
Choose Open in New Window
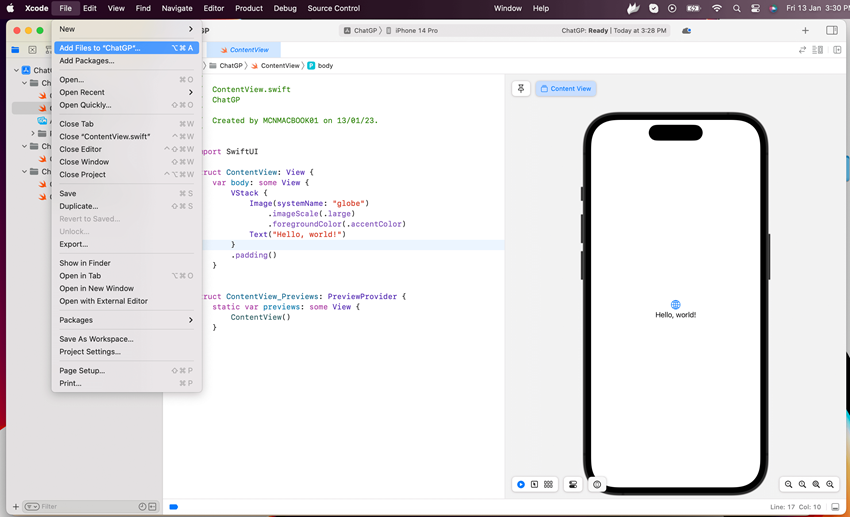pos(126,288)
